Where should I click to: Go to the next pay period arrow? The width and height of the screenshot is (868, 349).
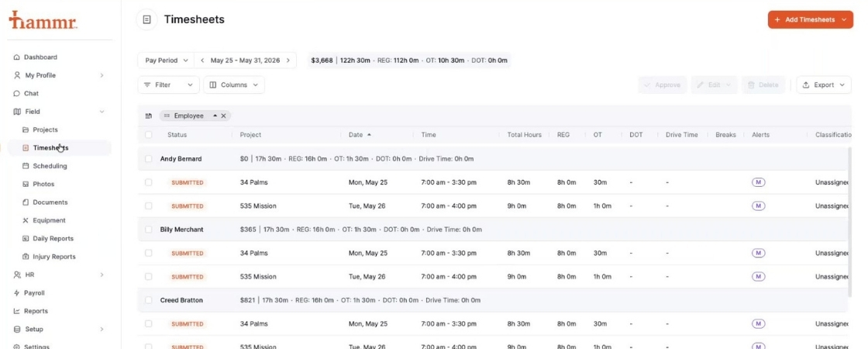pos(288,60)
